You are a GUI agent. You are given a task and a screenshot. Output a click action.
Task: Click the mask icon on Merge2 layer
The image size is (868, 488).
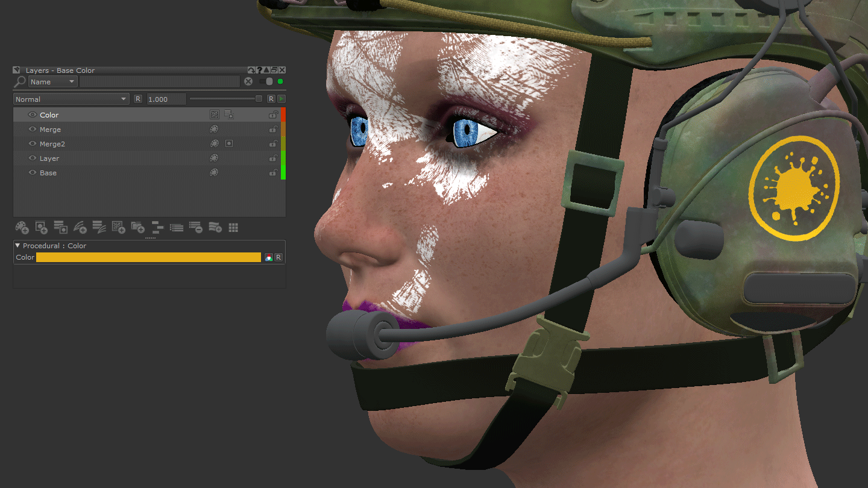(229, 144)
